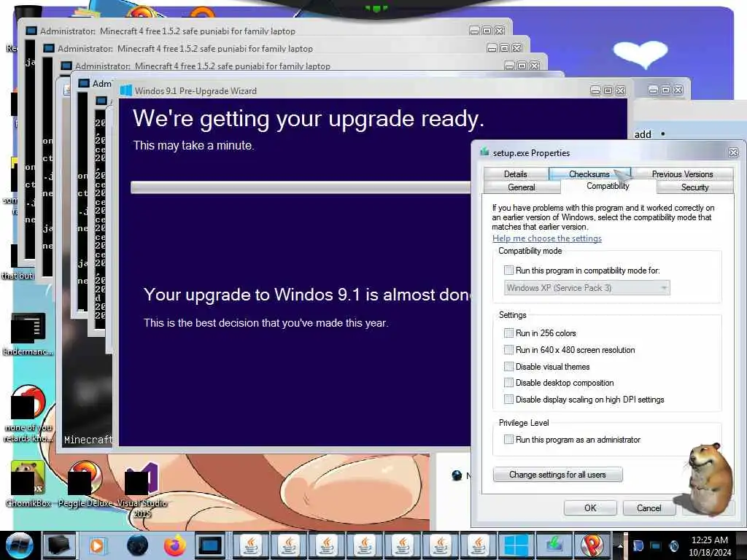Check Disable display scaling on high DPI

click(508, 399)
